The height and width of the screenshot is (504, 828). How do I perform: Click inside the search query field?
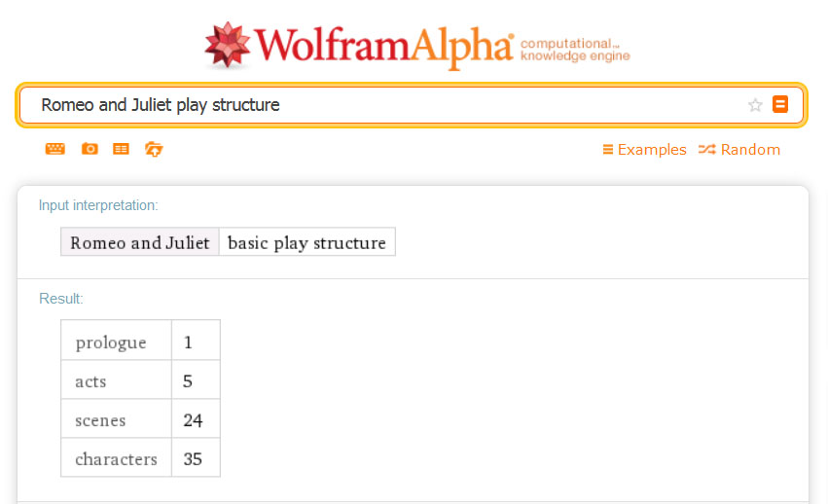tap(389, 105)
